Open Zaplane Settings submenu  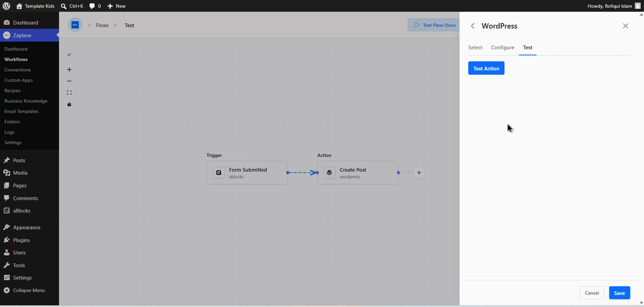[x=13, y=142]
